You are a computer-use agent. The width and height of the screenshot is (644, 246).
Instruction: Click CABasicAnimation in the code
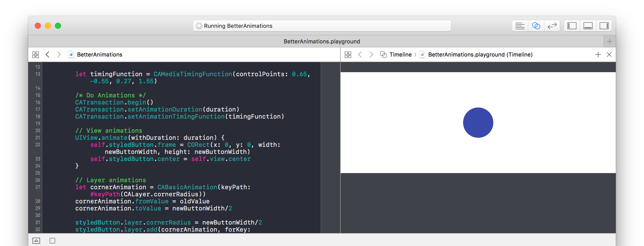[x=187, y=187]
